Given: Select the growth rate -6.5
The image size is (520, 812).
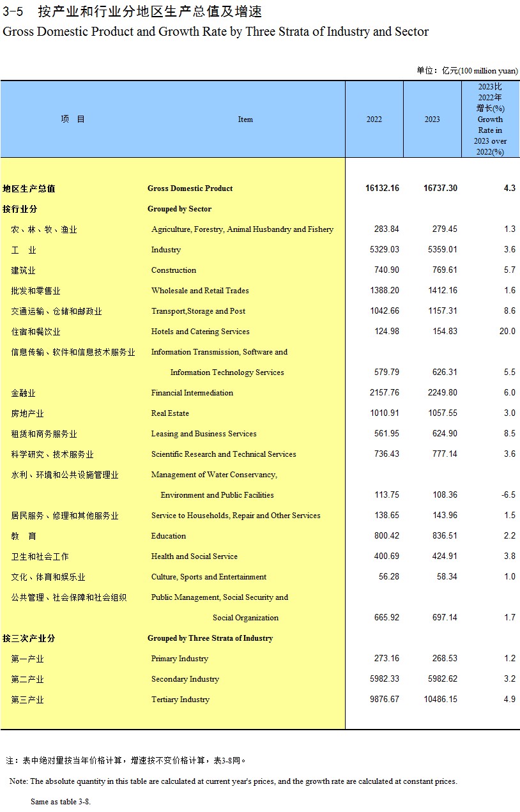Looking at the screenshot, I should pyautogui.click(x=509, y=495).
